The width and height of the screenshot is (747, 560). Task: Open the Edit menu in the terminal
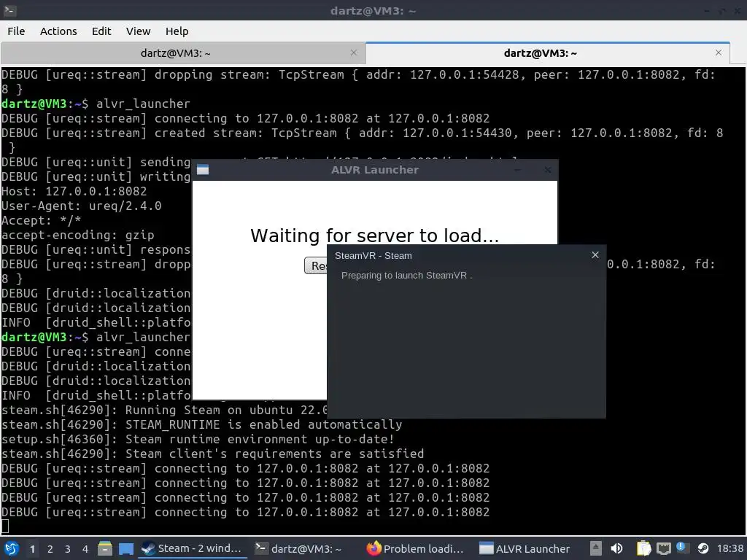(101, 31)
